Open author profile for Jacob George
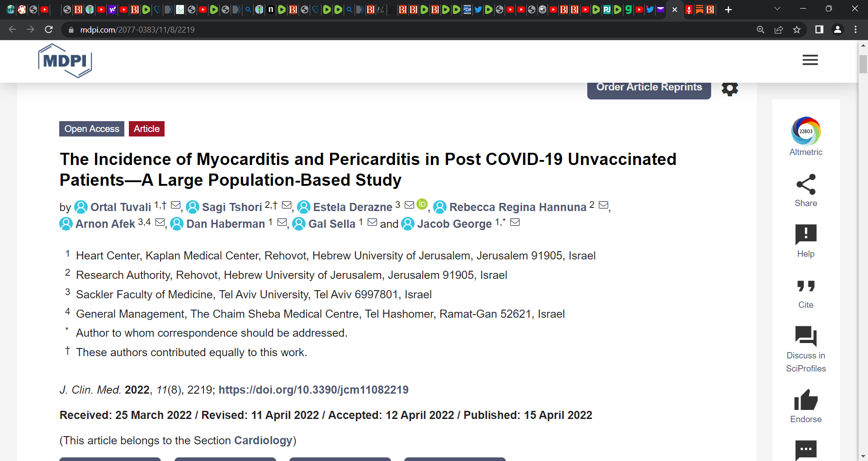Screen dimensions: 868x461 (454, 224)
